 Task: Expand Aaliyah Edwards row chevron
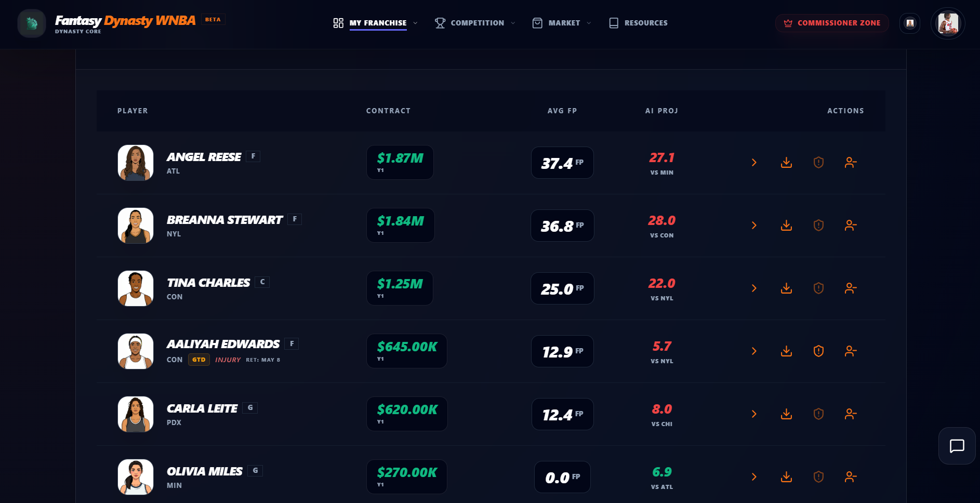(754, 351)
